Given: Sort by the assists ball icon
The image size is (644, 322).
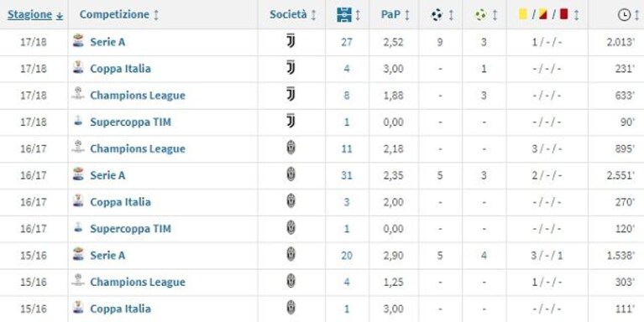Looking at the screenshot, I should tap(480, 15).
